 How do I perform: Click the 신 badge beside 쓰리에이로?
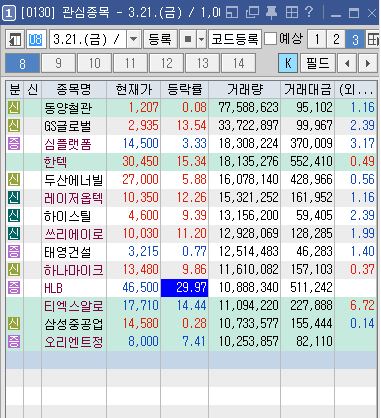14,234
